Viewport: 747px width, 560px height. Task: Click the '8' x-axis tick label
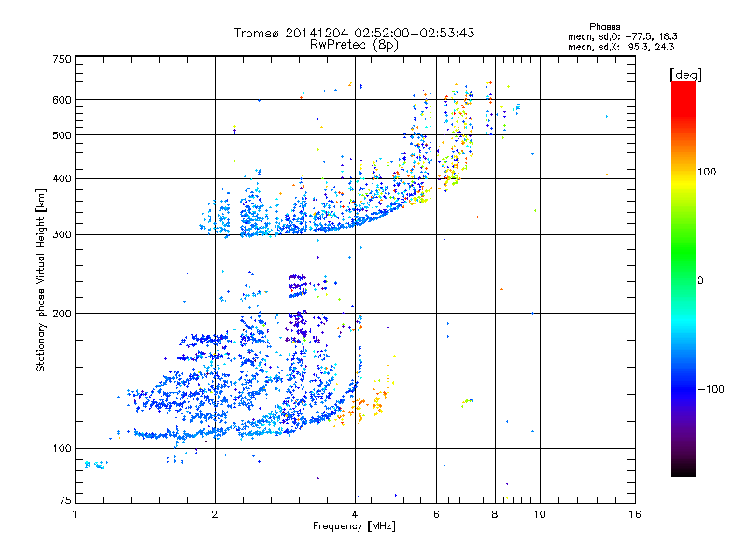coord(495,514)
